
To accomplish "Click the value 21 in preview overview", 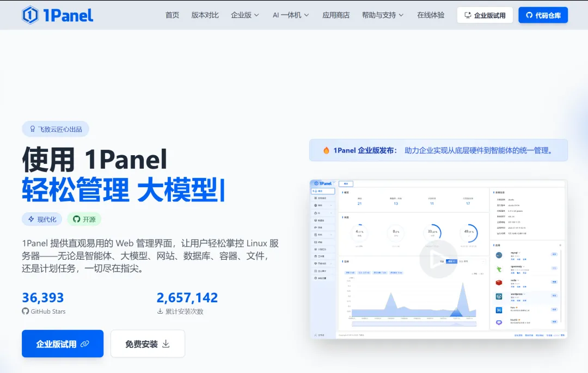I will [x=360, y=203].
